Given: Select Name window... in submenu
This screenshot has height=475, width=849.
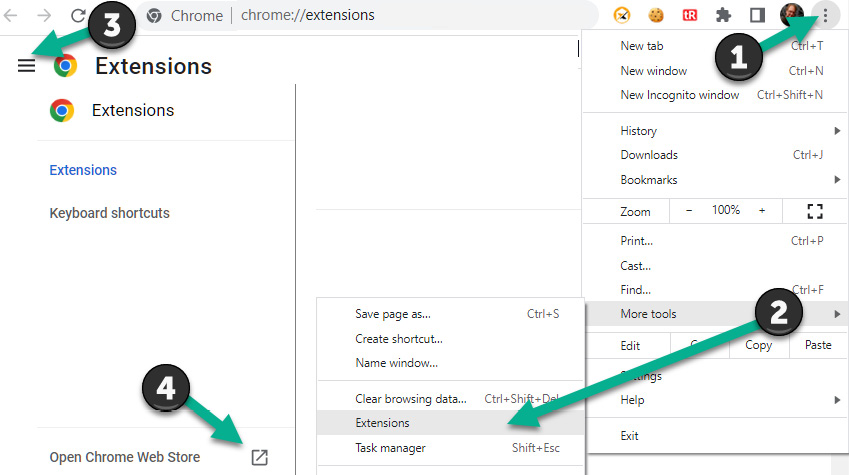Looking at the screenshot, I should point(451,363).
